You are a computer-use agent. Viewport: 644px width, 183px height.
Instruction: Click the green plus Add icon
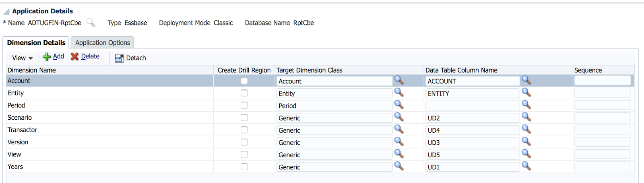click(x=47, y=57)
